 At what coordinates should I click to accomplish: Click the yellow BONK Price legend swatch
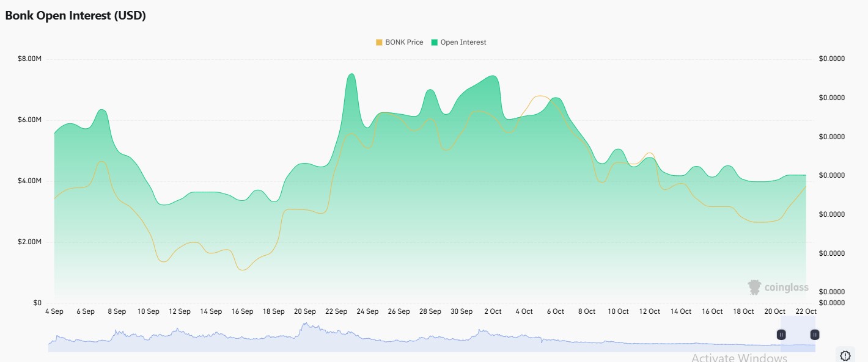point(379,42)
